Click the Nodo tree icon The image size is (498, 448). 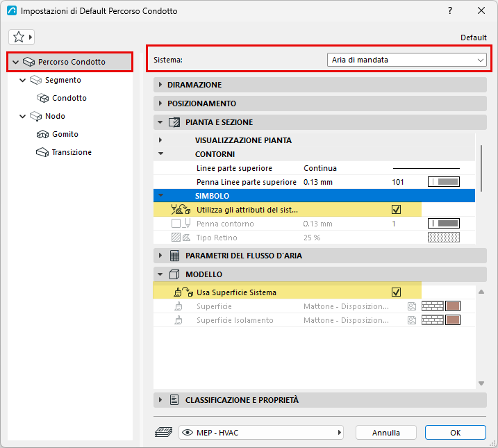click(35, 116)
